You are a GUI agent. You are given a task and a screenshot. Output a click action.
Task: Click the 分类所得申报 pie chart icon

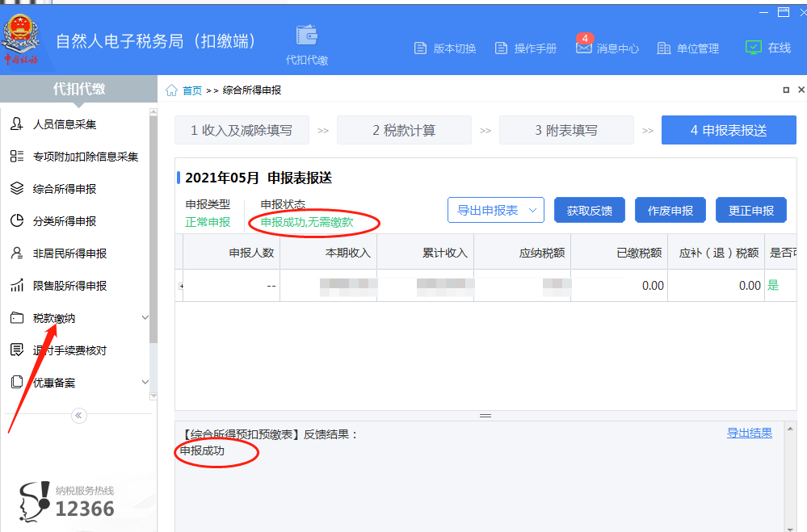point(17,220)
